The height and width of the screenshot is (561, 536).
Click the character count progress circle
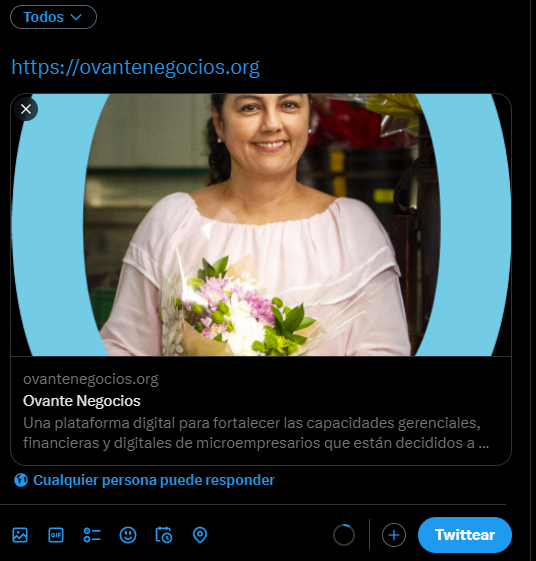click(x=344, y=535)
